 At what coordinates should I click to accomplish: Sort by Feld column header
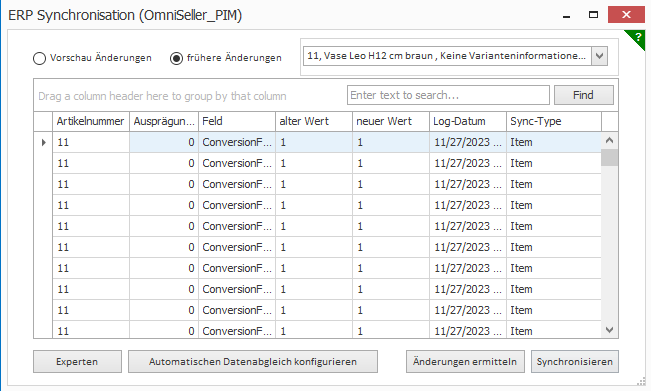(x=237, y=121)
